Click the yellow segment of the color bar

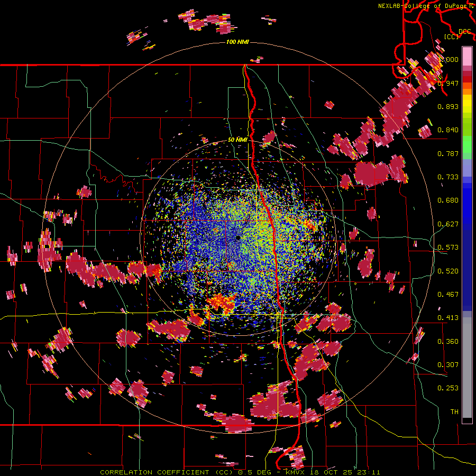467,104
